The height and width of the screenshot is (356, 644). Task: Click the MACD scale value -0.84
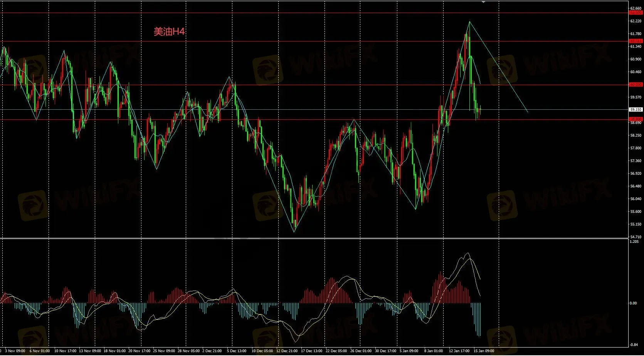[x=634, y=345]
